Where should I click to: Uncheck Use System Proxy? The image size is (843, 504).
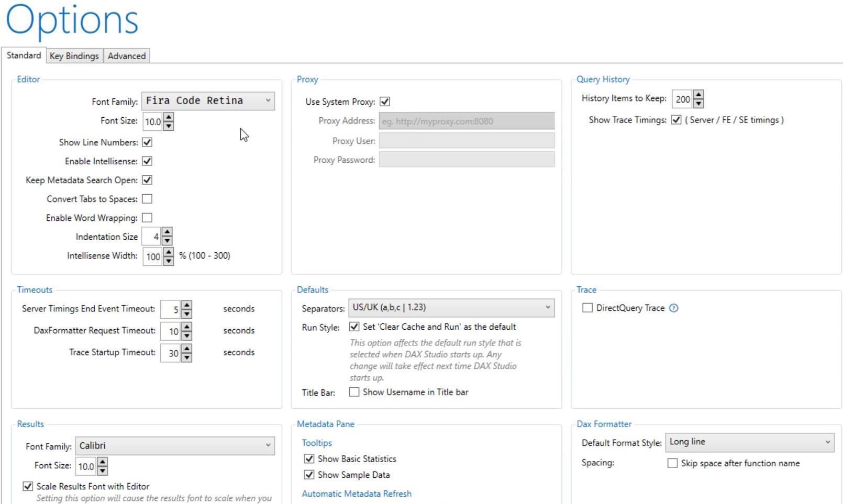pos(385,102)
